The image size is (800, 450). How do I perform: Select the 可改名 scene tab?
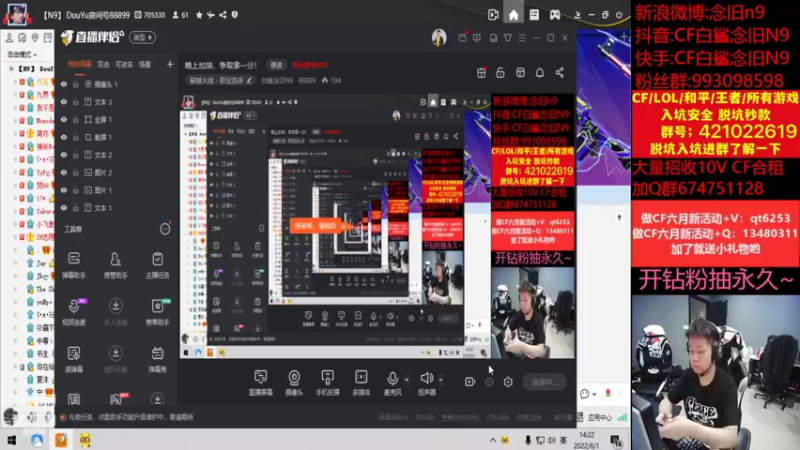pos(124,64)
